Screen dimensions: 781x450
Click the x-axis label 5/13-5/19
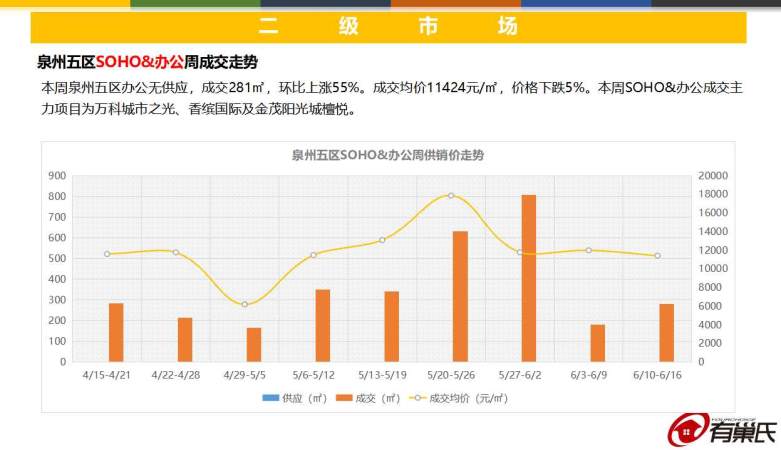(x=382, y=375)
